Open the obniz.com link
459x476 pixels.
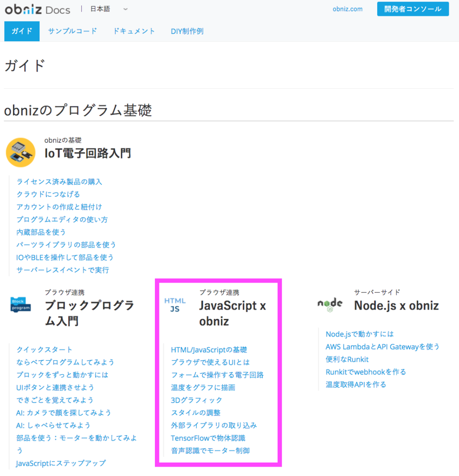(x=347, y=9)
